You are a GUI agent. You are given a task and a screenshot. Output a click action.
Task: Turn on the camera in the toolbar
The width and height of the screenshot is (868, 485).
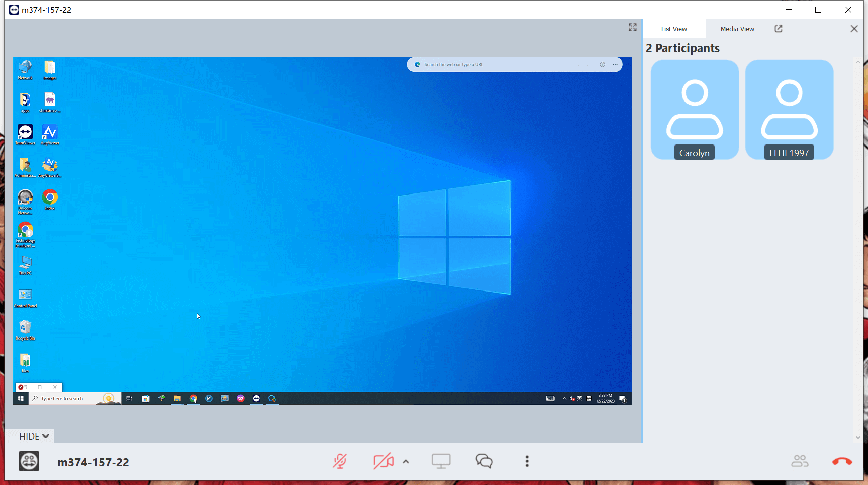(383, 461)
